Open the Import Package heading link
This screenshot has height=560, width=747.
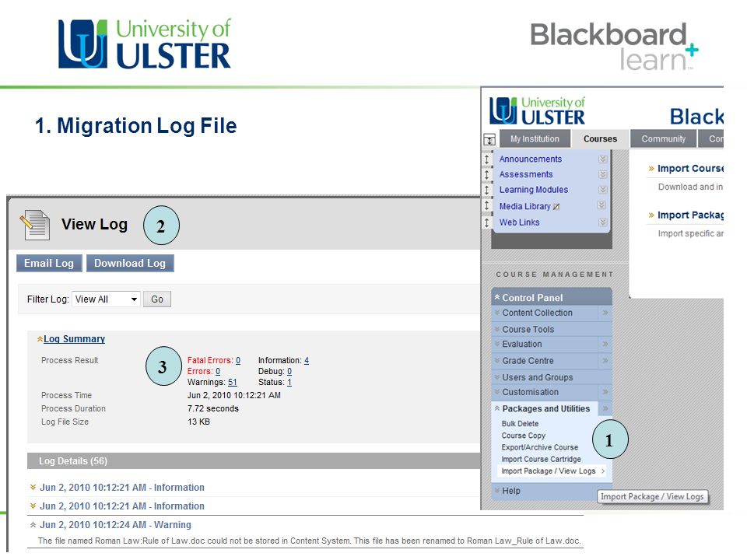pyautogui.click(x=690, y=215)
